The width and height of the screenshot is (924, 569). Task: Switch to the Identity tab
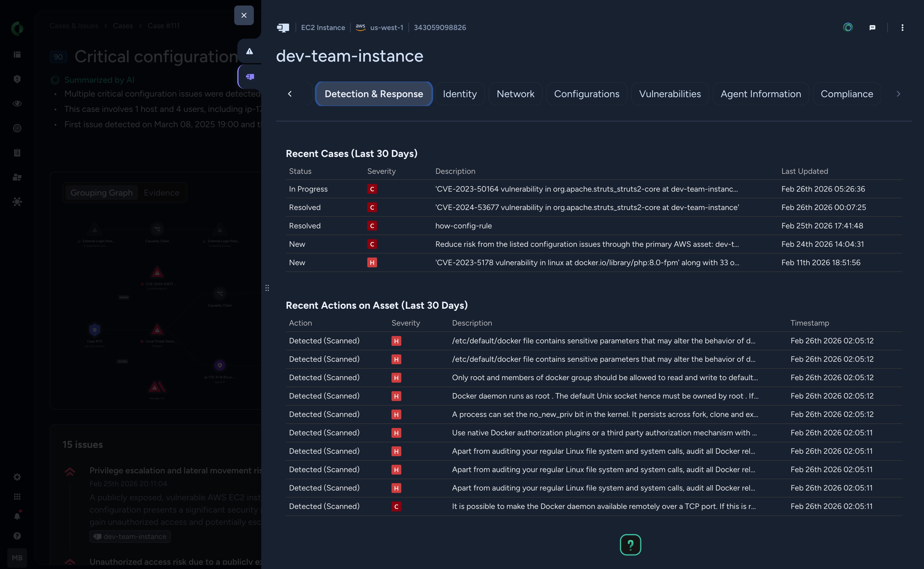pos(459,94)
